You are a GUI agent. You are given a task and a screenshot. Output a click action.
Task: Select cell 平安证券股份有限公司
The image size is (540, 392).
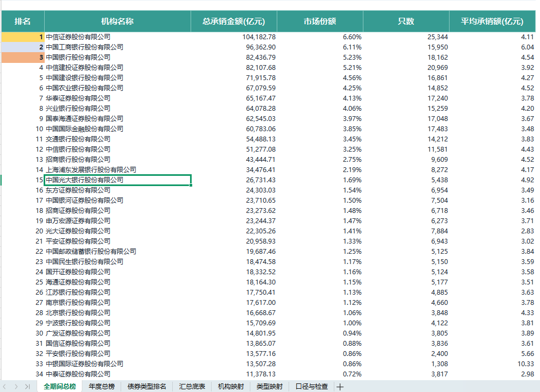click(117, 241)
